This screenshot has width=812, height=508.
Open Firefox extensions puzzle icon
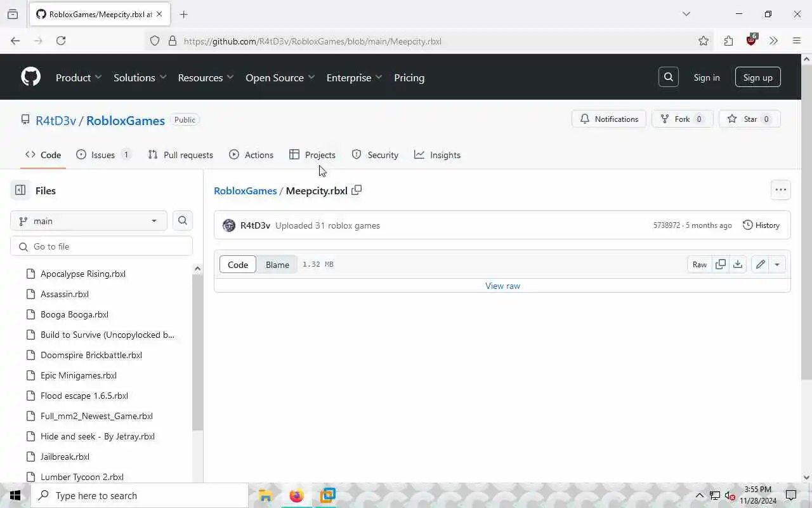click(728, 41)
